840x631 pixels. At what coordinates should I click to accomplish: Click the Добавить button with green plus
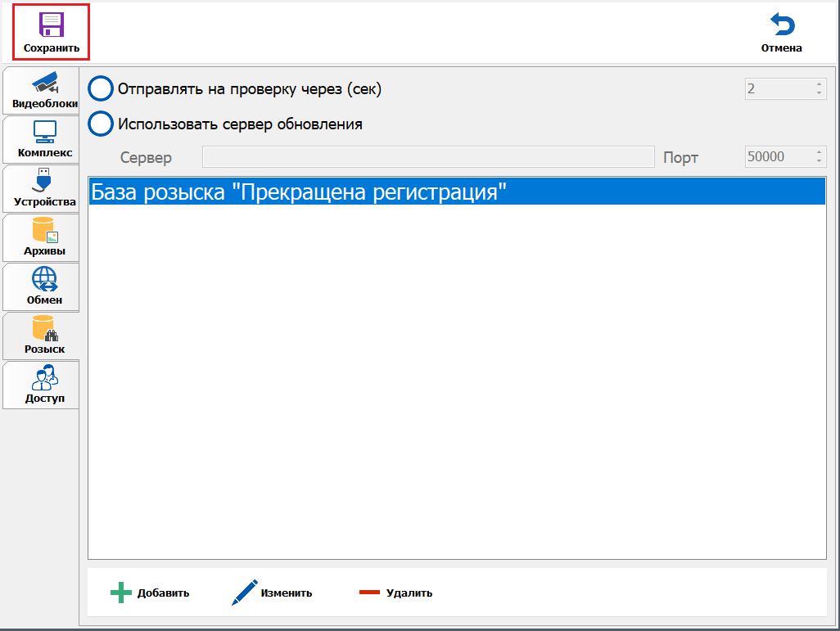tap(150, 593)
